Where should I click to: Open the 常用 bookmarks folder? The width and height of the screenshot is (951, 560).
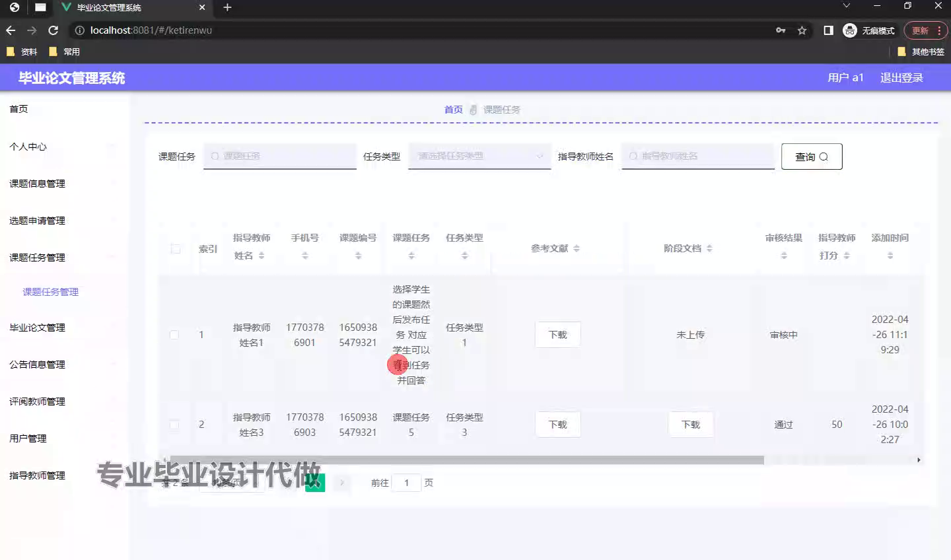point(65,52)
